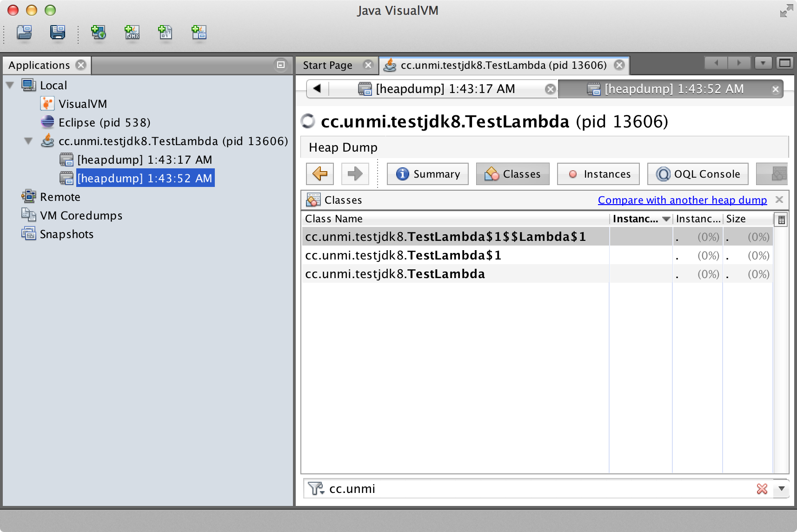Click Compare with another heap dump link
The width and height of the screenshot is (797, 532).
click(x=682, y=200)
